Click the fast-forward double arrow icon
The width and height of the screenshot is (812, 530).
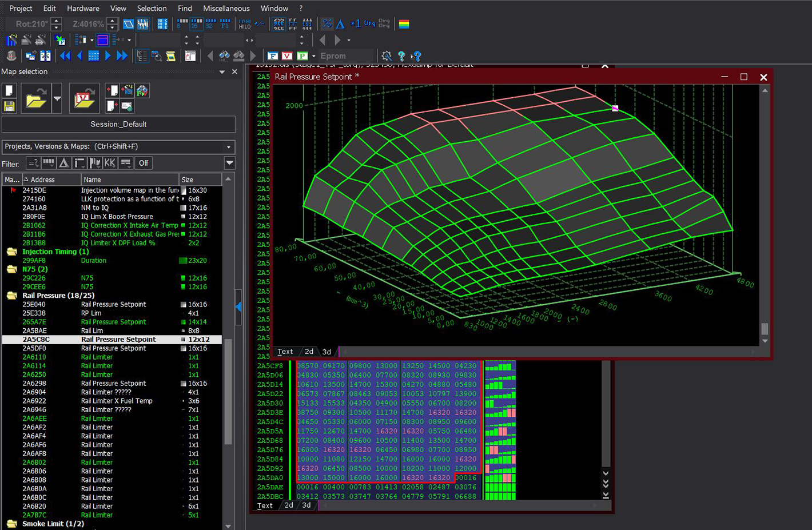pos(122,55)
